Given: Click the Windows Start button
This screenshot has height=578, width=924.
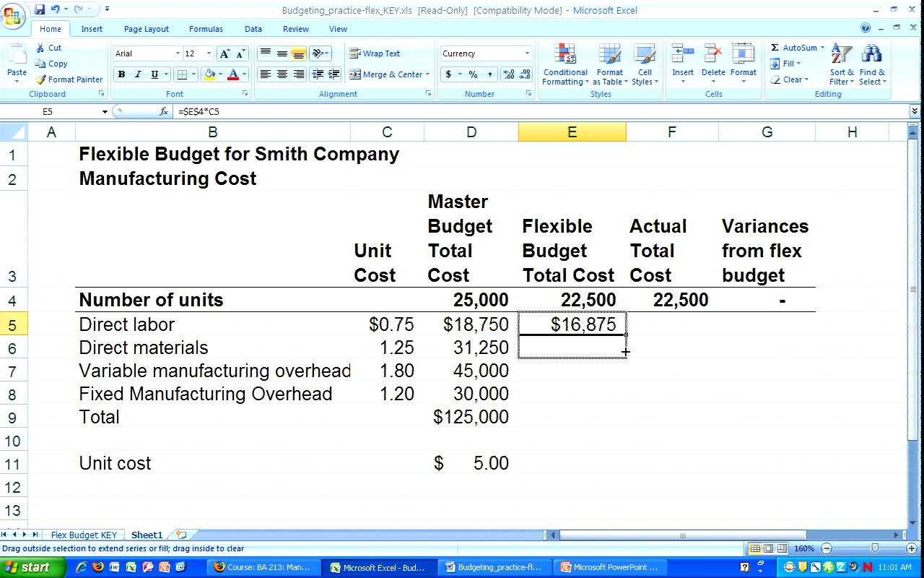Looking at the screenshot, I should tap(34, 567).
